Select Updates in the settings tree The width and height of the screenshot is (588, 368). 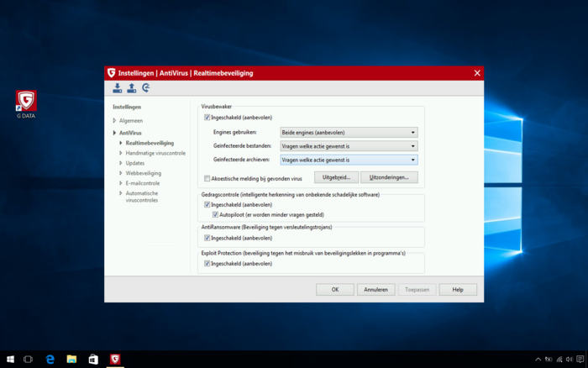pyautogui.click(x=135, y=163)
